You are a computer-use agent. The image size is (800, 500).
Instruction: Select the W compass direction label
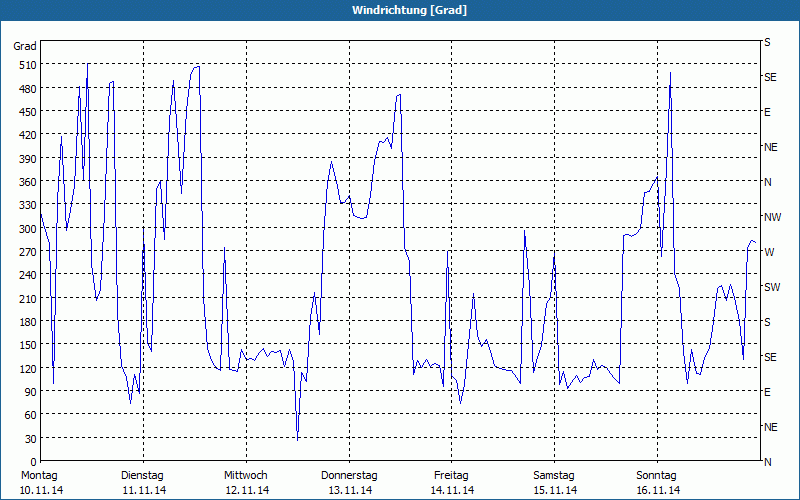coord(769,252)
